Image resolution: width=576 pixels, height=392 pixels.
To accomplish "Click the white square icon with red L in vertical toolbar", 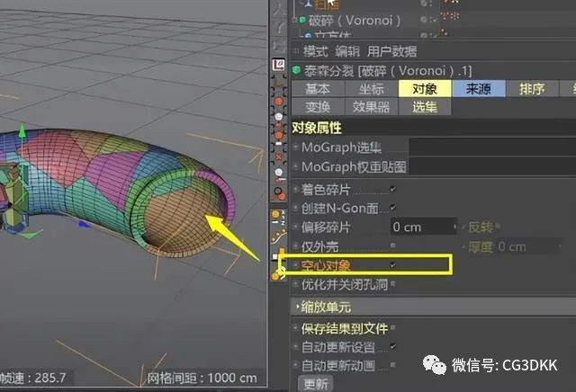I will coord(279,66).
